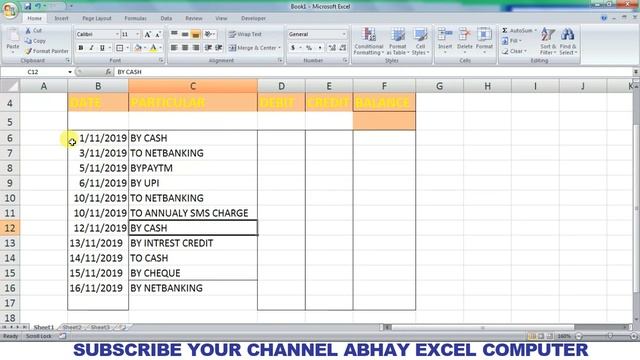The width and height of the screenshot is (640, 360).
Task: Open Find & Select menu
Action: coord(568,41)
